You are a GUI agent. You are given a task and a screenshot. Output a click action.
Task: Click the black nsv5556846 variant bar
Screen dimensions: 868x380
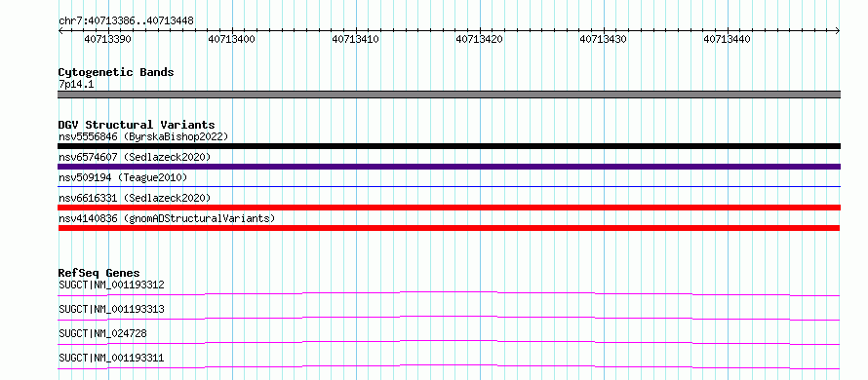point(449,146)
